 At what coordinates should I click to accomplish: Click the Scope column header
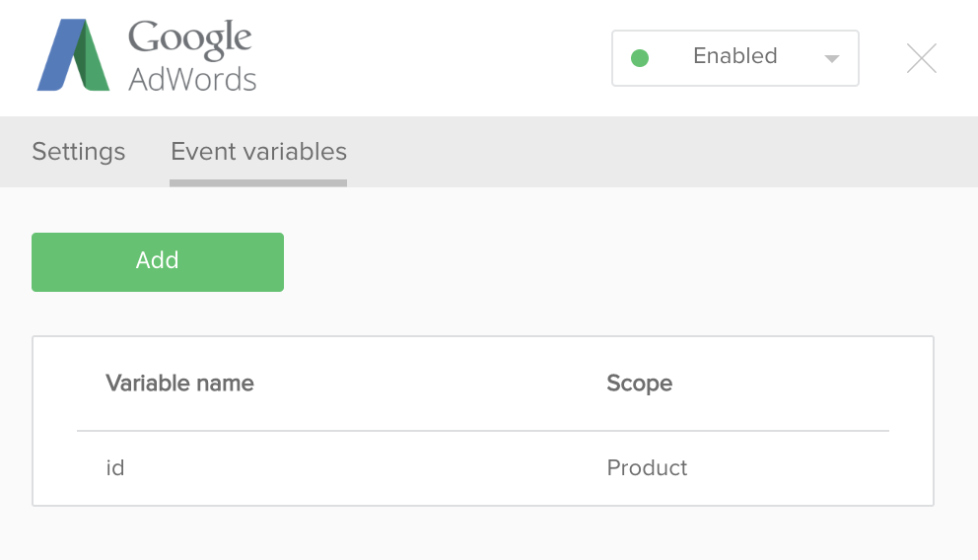(639, 383)
